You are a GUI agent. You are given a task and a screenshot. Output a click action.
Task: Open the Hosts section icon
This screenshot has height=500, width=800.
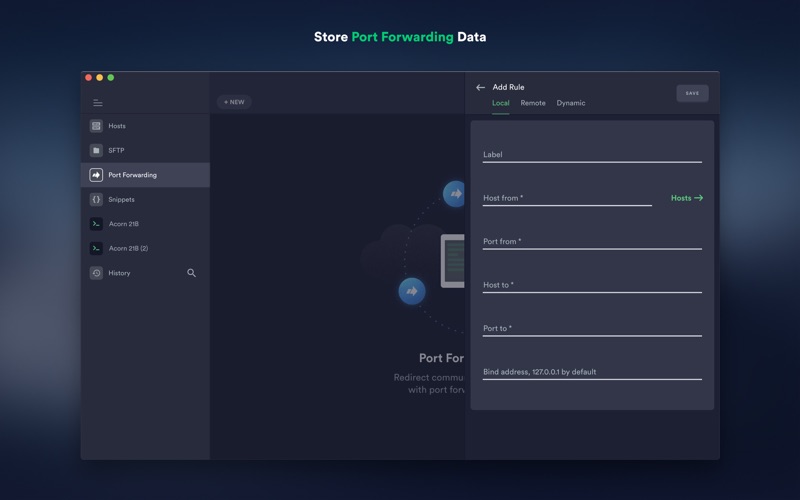click(96, 126)
